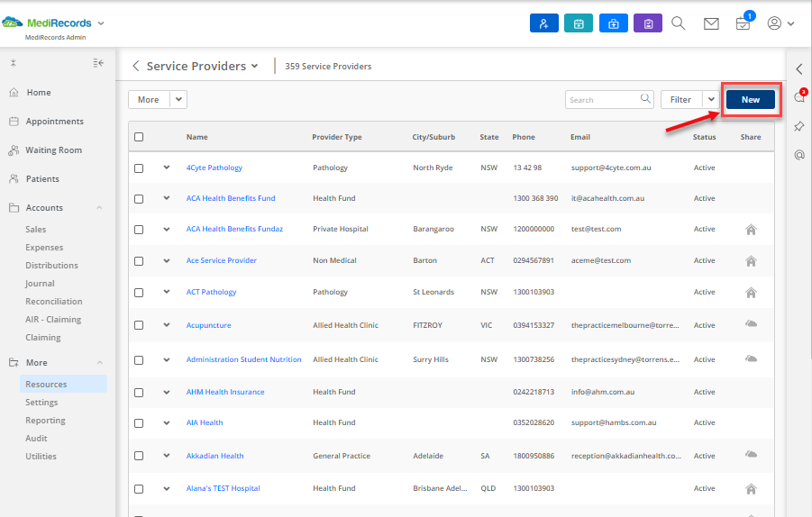Screen dimensions: 812x517
Task: Check the Acupuncture row checkbox
Action: click(x=139, y=325)
